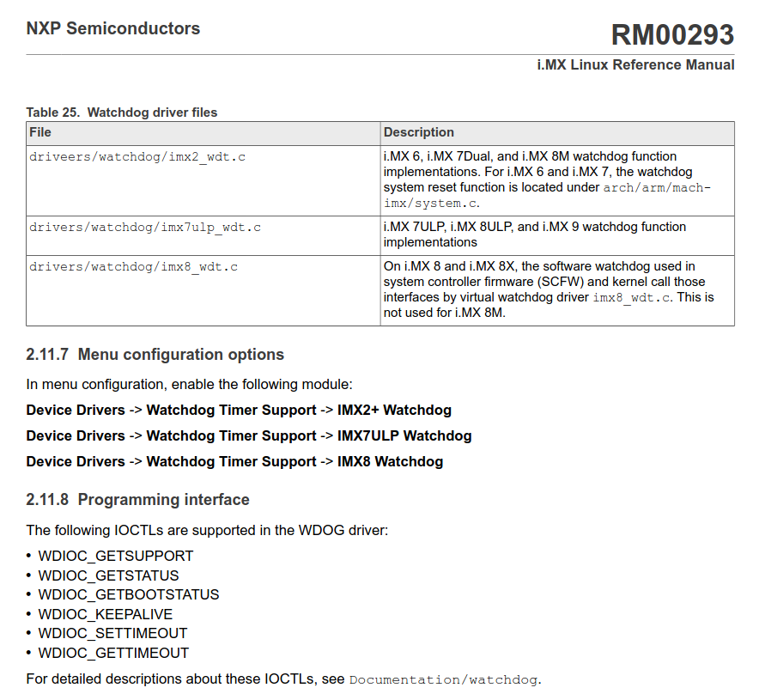
Task: Click the RM00293 document number heading
Action: click(671, 35)
